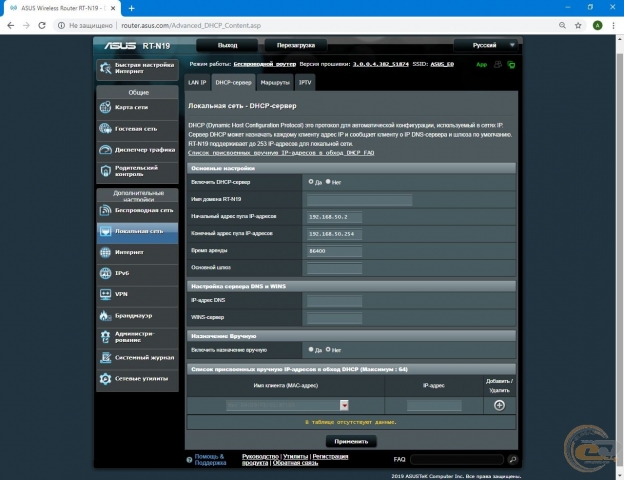The image size is (624, 480).
Task: Switch to LAN IP tab
Action: (x=197, y=82)
